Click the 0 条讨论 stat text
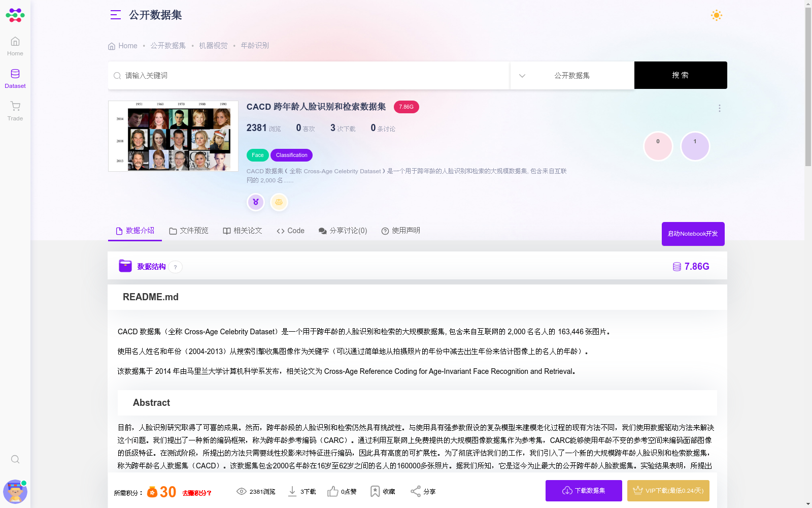This screenshot has height=508, width=812. click(383, 128)
